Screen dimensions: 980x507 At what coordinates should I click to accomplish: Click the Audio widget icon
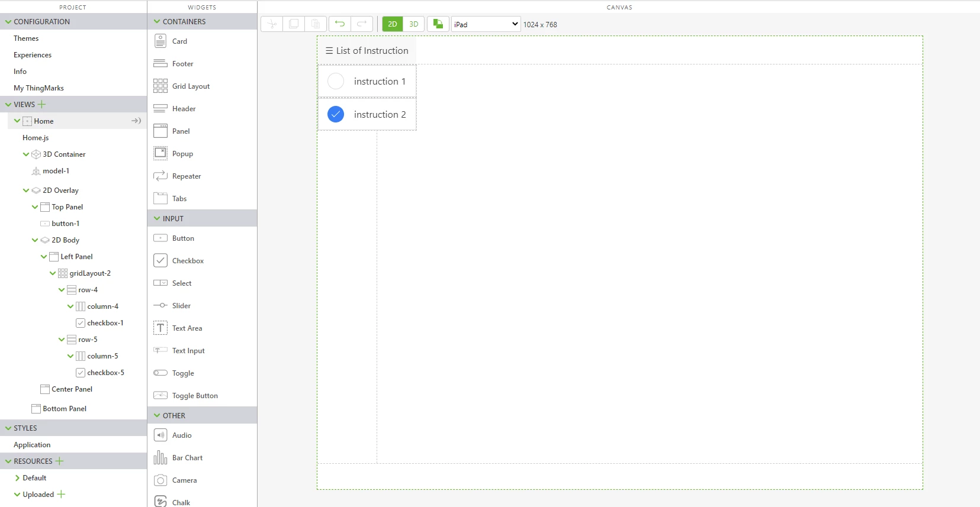click(x=160, y=435)
